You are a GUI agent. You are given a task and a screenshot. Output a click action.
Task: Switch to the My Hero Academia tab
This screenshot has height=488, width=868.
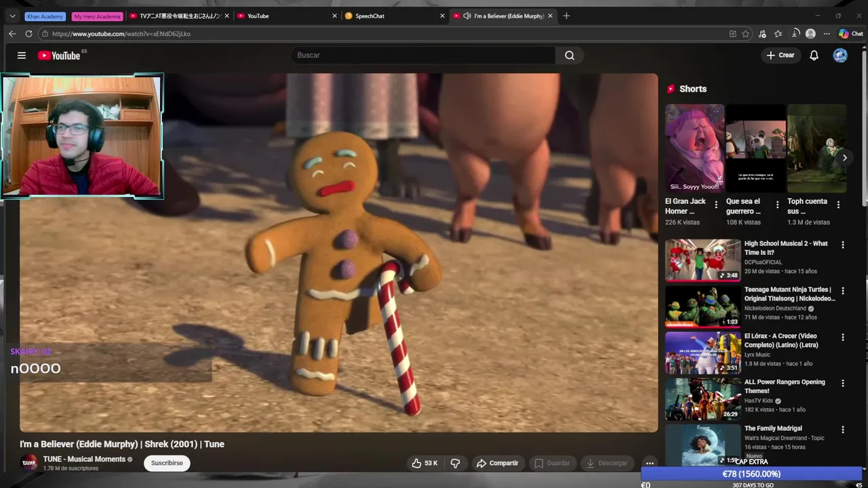[x=97, y=16]
